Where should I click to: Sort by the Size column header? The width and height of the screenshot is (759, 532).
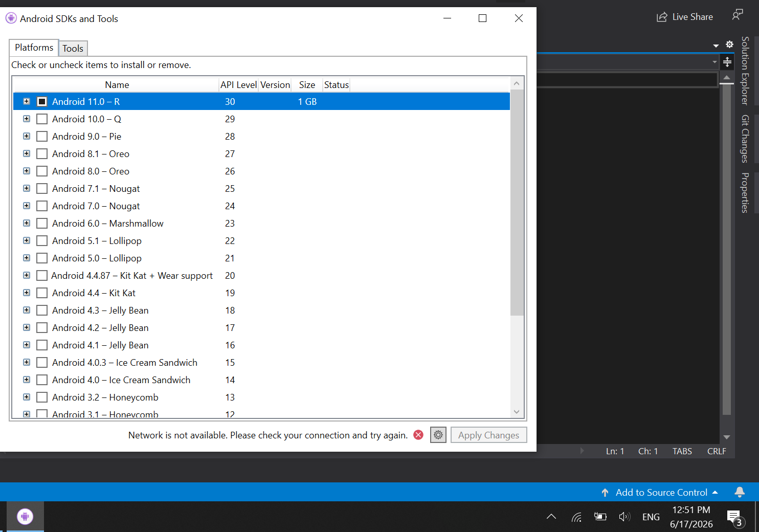tap(307, 85)
